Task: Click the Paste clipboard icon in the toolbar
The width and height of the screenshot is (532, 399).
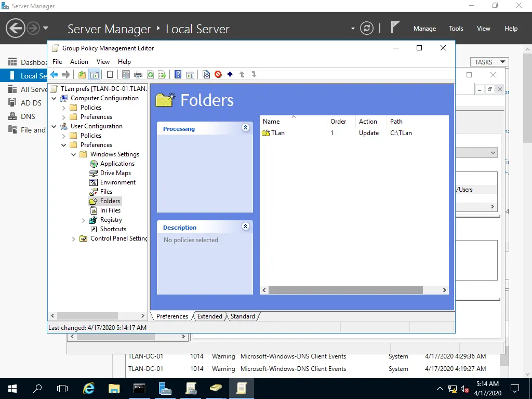Action: point(110,74)
